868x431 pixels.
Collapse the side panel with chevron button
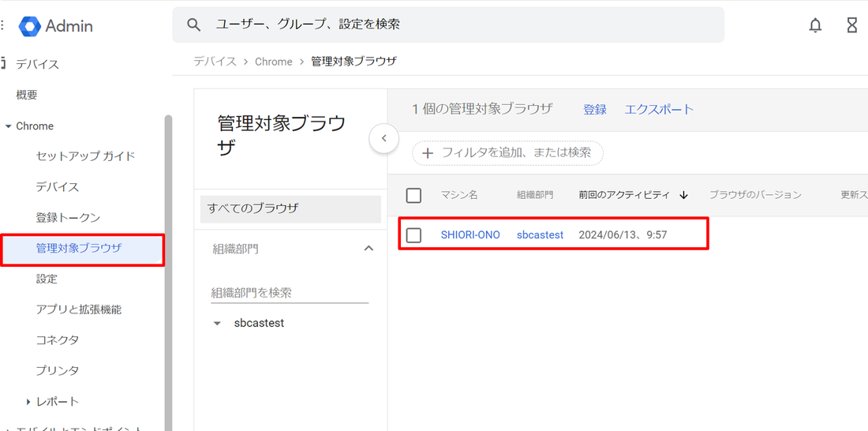383,138
